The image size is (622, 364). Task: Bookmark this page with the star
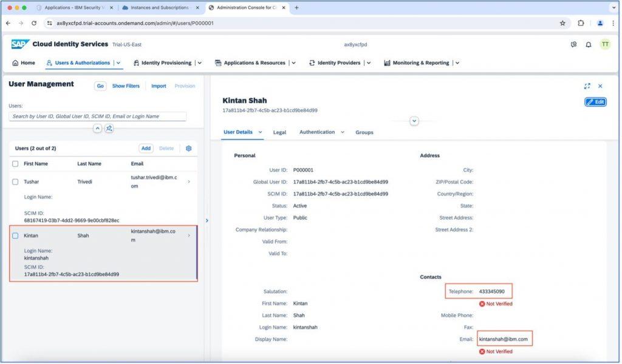562,24
